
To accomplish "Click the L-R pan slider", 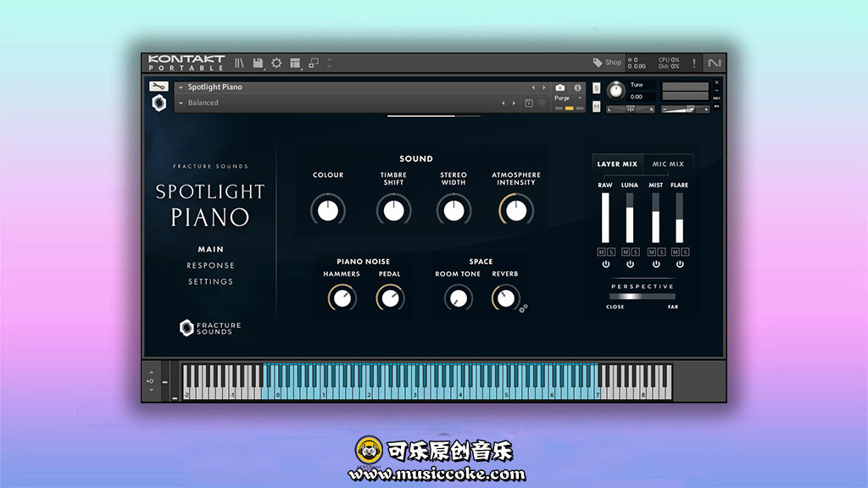I will tap(631, 109).
